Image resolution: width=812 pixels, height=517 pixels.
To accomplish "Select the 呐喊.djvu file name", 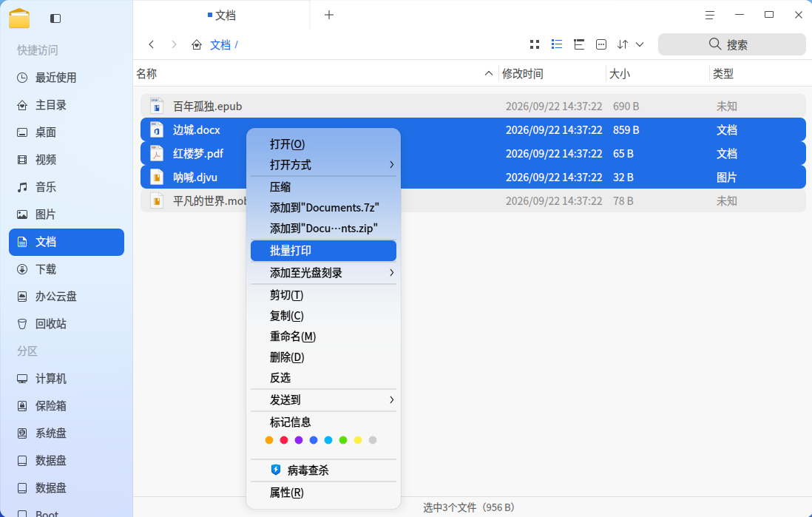I will tap(195, 178).
